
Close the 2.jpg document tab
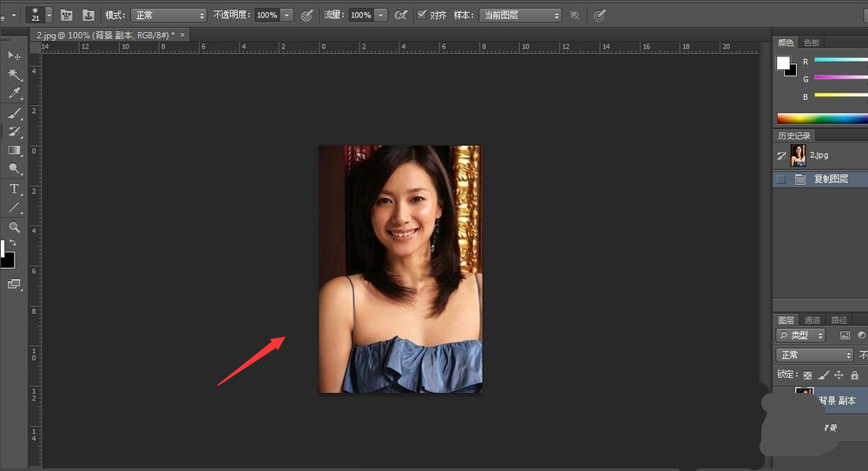(x=182, y=35)
